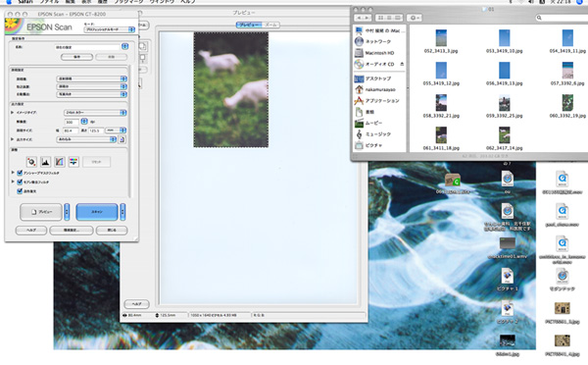The width and height of the screenshot is (588, 365).
Task: Open the イメージタイプ 24bit color dropdown
Action: 95,112
